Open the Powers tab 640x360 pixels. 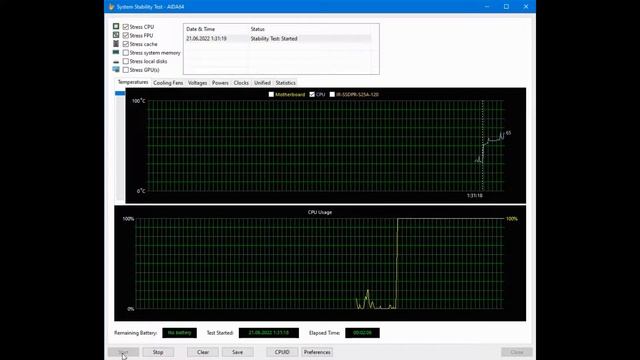[220, 83]
